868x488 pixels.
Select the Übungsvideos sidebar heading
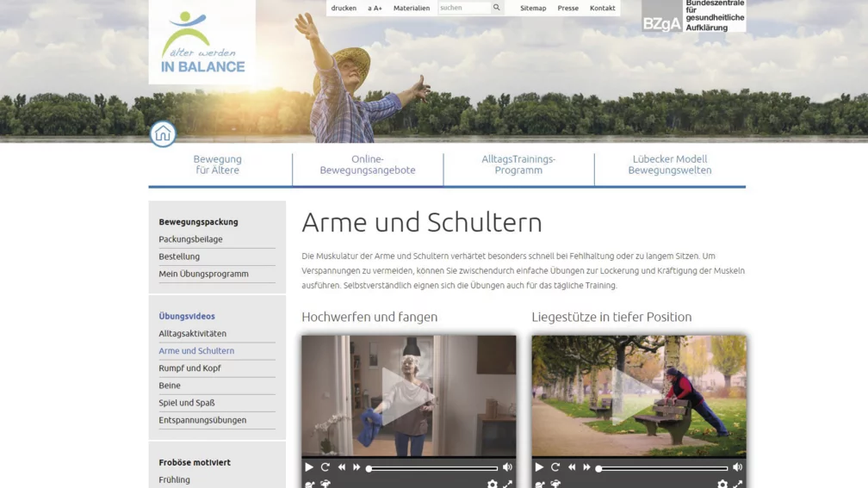(187, 317)
